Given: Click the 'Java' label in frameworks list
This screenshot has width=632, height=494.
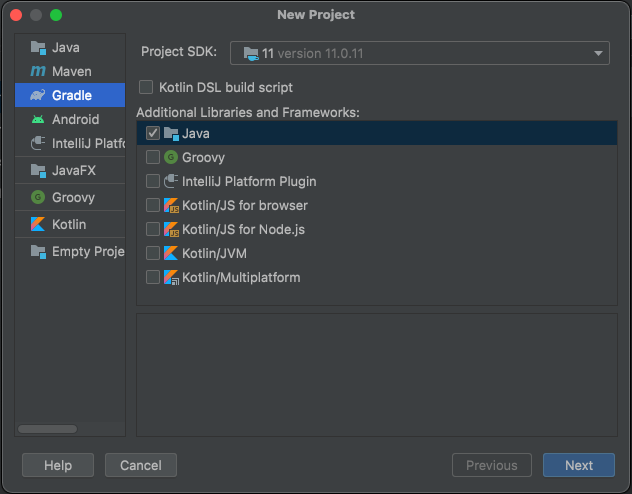Looking at the screenshot, I should click(x=196, y=133).
